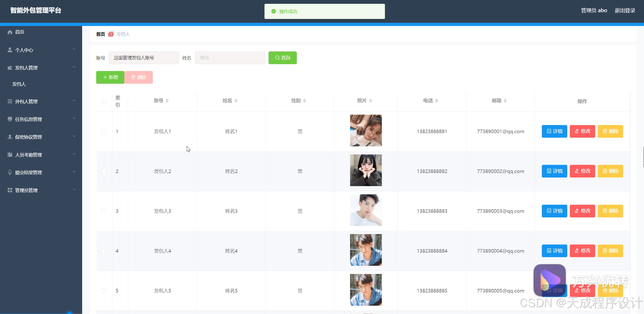Select the 首页 home icon in sidebar
The image size is (644, 314).
click(10, 32)
